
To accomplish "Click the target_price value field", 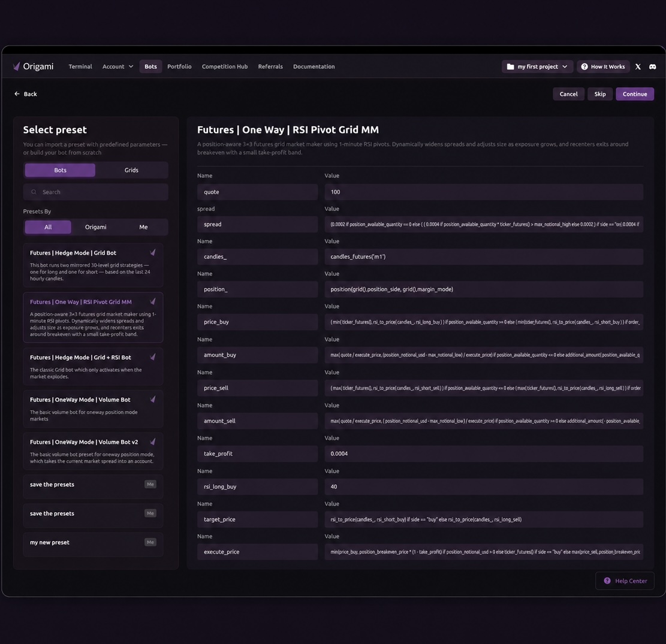I will (x=484, y=519).
